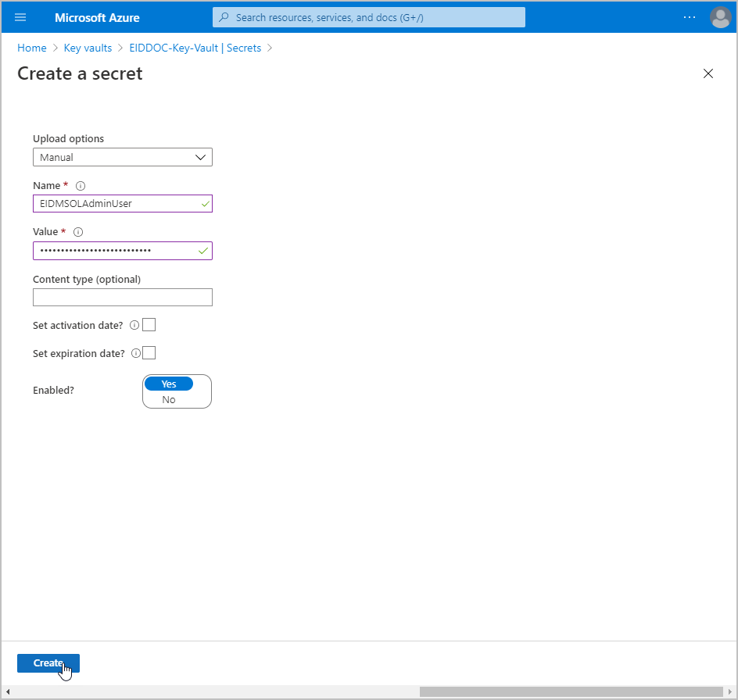Open the hamburger portal menu

pos(20,17)
